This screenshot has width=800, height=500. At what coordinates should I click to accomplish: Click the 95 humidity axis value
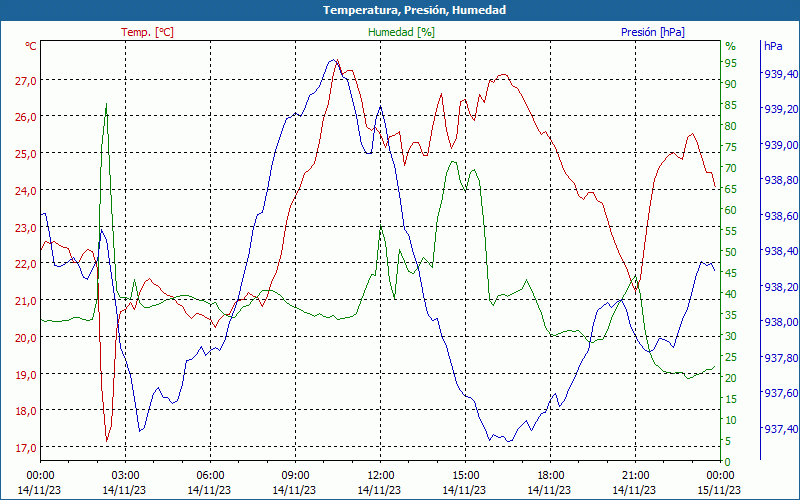click(731, 63)
